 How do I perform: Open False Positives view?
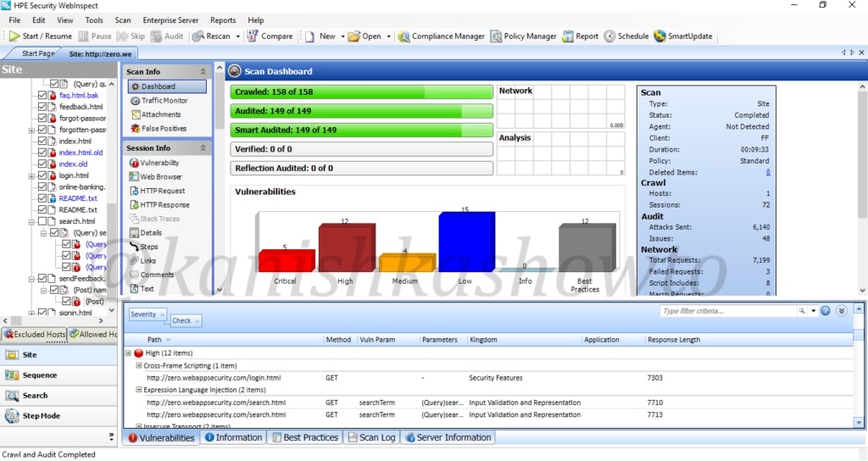pos(159,129)
